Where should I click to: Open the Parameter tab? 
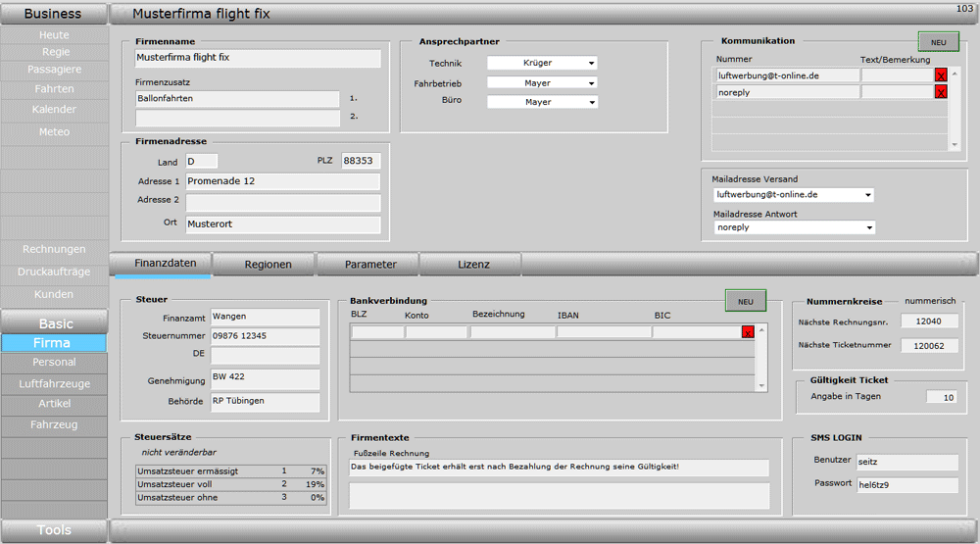click(370, 265)
